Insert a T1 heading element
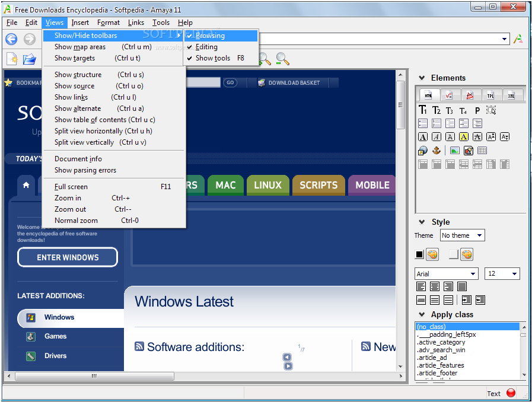The width and height of the screenshot is (532, 402). [423, 110]
